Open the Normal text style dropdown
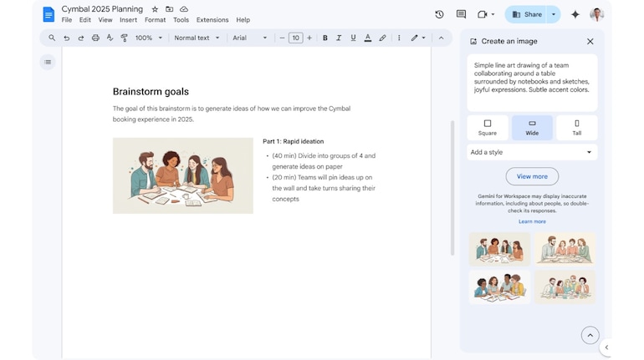The height and width of the screenshot is (360, 644). point(197,38)
